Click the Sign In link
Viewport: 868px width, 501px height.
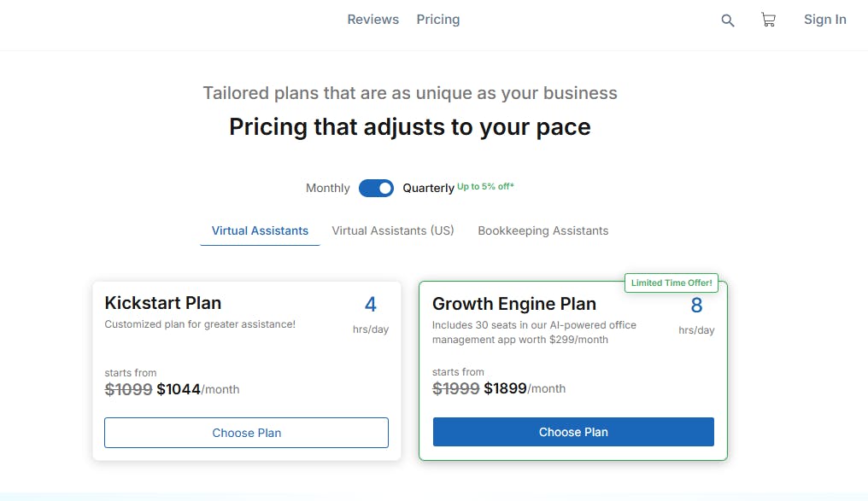[x=824, y=20]
